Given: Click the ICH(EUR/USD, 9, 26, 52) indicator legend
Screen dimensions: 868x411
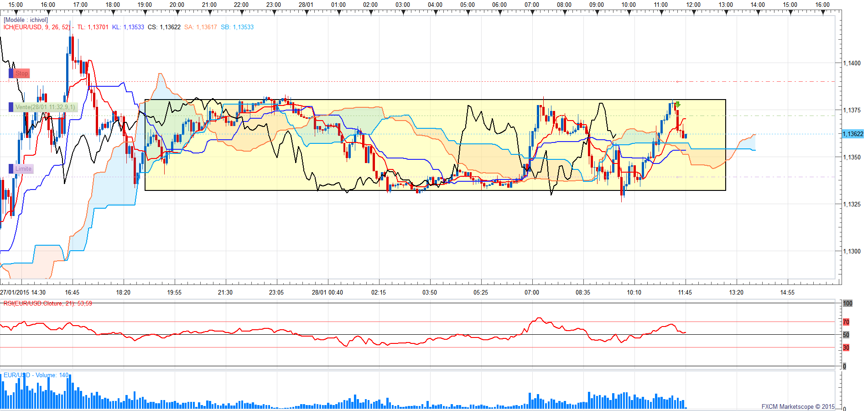Looking at the screenshot, I should pos(37,27).
